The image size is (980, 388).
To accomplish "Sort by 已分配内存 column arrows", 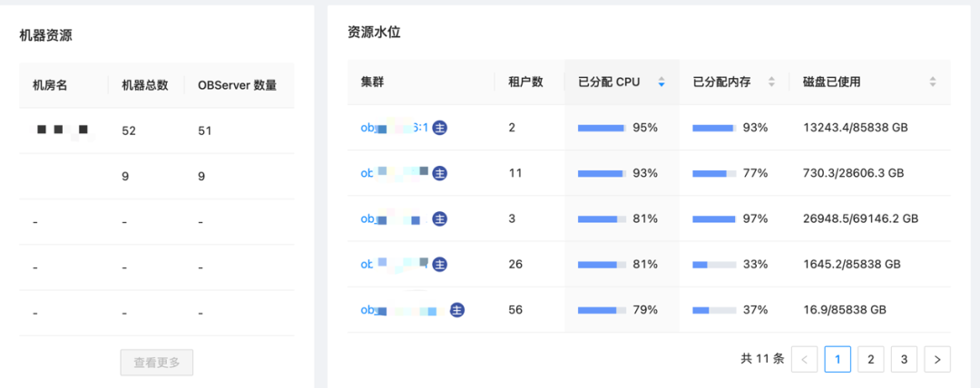I will (x=771, y=82).
